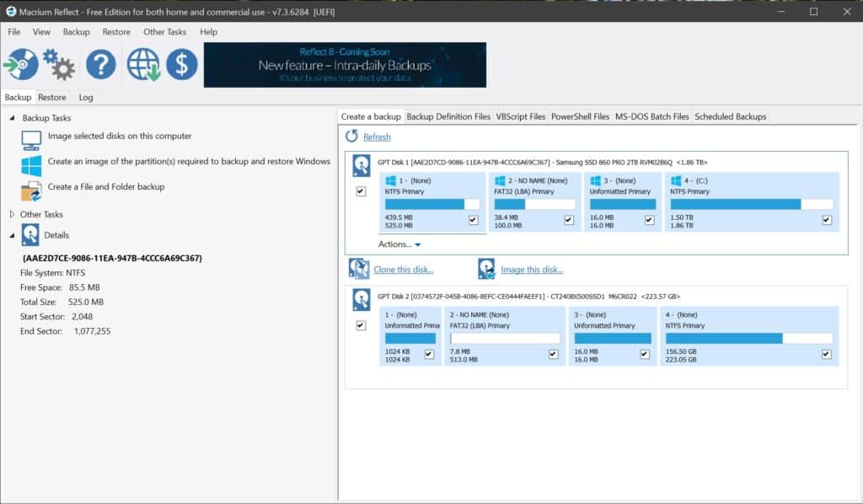Click Disk 2 NTFS partition usage bar
The height and width of the screenshot is (504, 863).
(749, 338)
